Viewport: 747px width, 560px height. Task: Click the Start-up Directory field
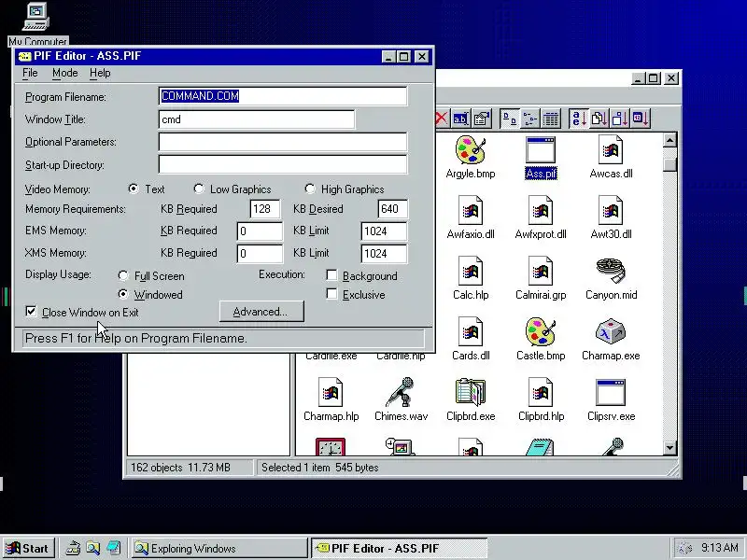pos(283,165)
